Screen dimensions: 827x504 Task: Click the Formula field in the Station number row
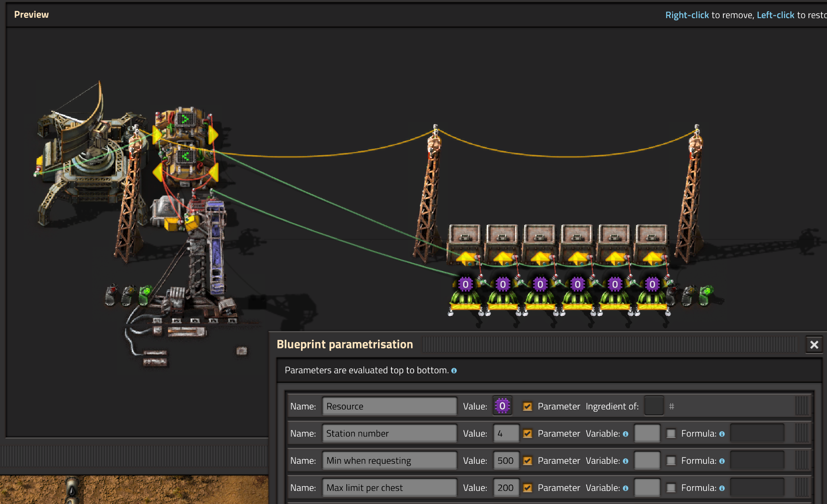pyautogui.click(x=757, y=433)
